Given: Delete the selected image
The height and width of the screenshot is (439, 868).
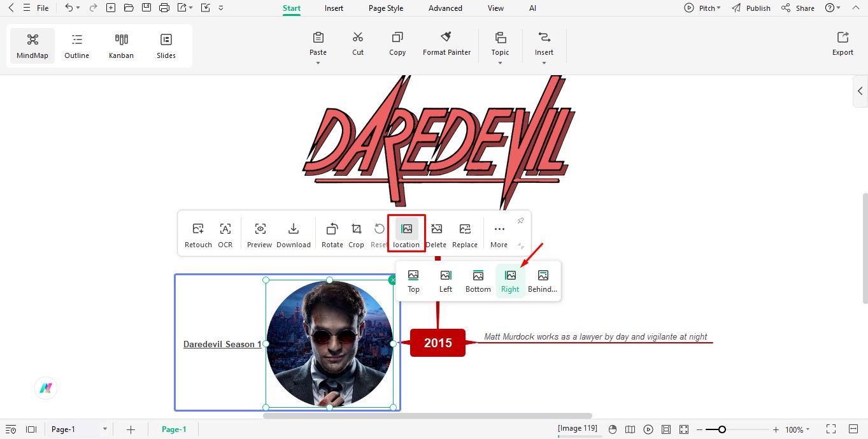Looking at the screenshot, I should click(x=436, y=234).
